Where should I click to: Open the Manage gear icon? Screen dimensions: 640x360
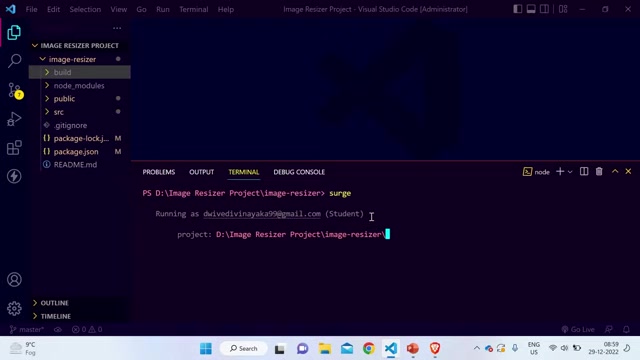click(x=14, y=308)
